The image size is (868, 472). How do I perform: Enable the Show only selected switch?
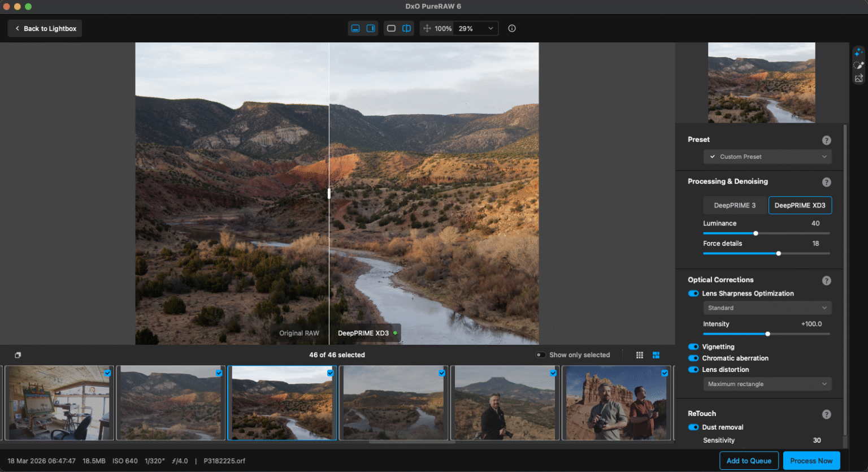(x=541, y=355)
